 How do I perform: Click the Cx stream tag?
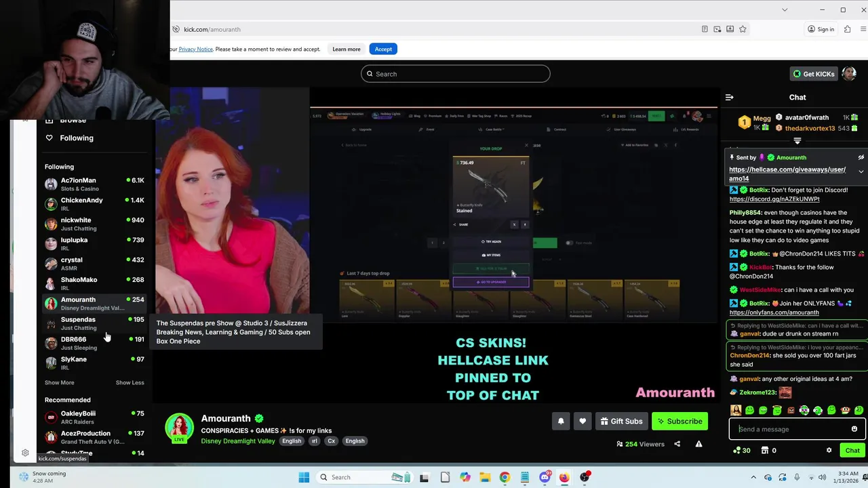pyautogui.click(x=331, y=441)
